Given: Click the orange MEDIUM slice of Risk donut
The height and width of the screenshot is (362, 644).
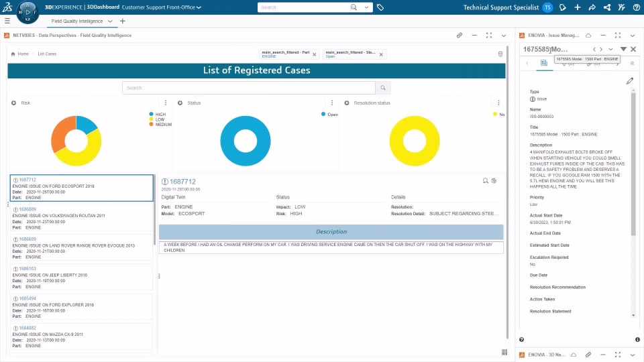Looking at the screenshot, I should click(60, 133).
